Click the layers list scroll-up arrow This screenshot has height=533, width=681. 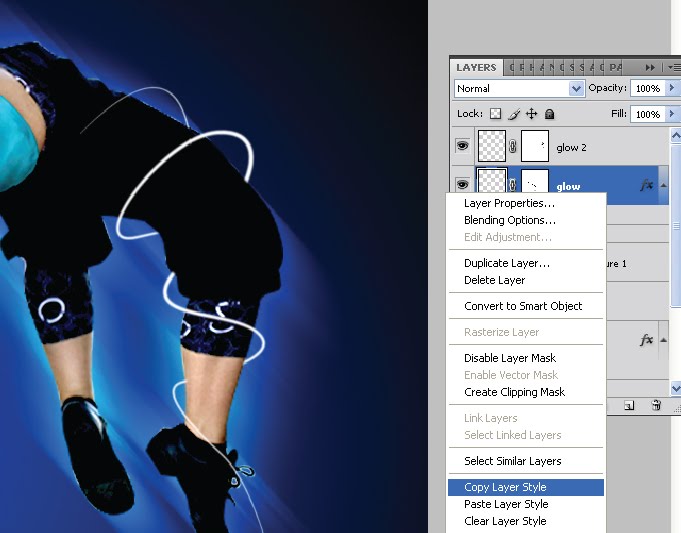point(676,136)
